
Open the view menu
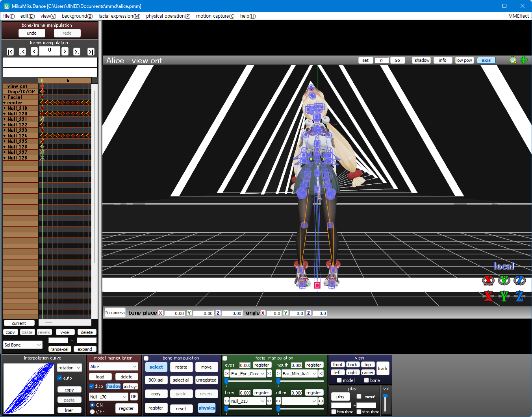click(48, 16)
